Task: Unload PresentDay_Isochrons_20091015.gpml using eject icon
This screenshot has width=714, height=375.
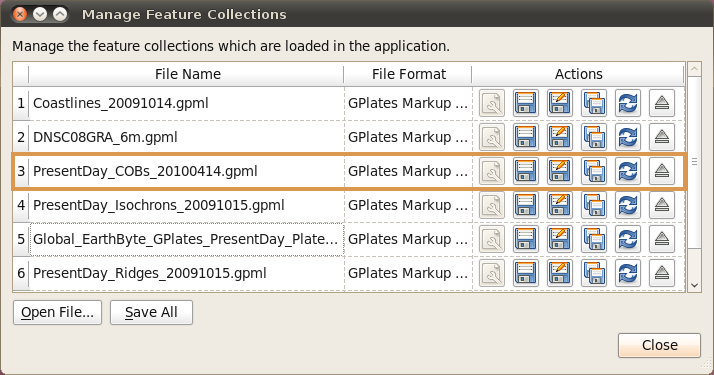Action: pos(662,205)
